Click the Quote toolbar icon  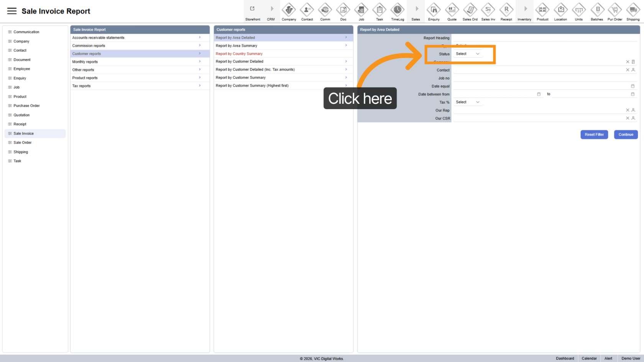[452, 10]
